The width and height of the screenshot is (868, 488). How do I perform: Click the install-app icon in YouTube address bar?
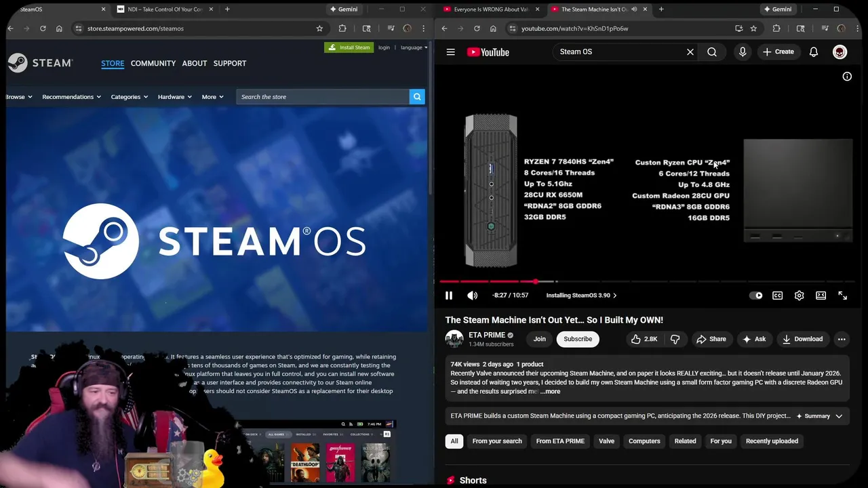pos(738,28)
